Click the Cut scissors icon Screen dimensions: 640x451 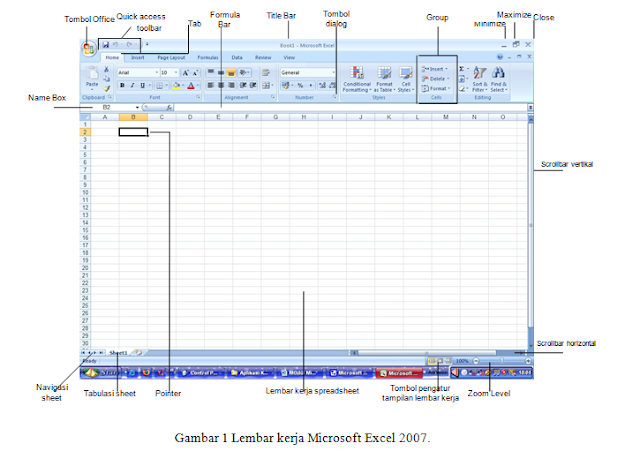[x=107, y=69]
